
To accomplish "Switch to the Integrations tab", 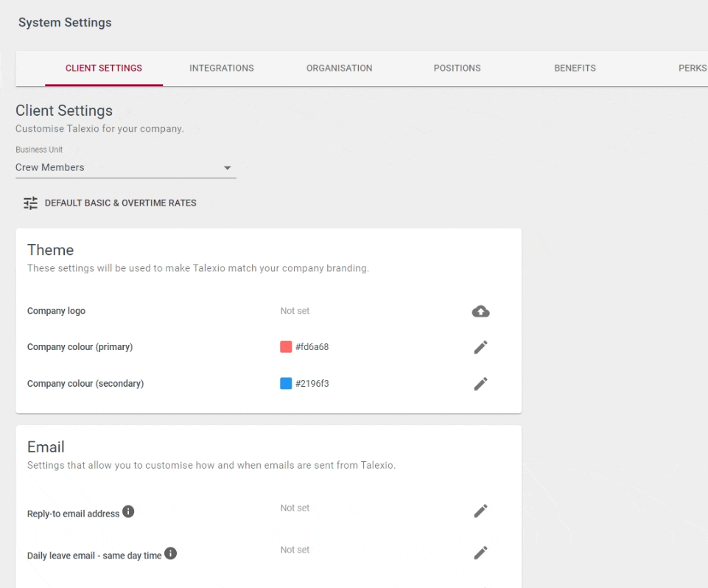I will [x=221, y=69].
